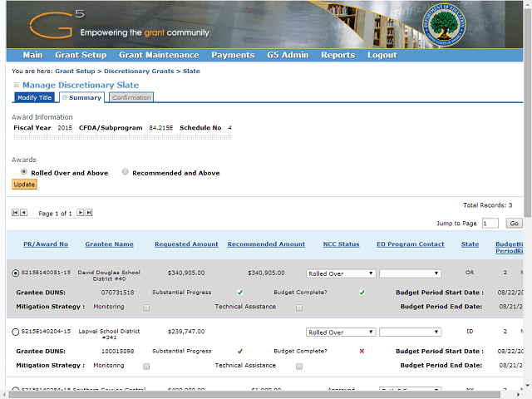Open NCC Status dropdown for David Douglas row

(x=341, y=273)
